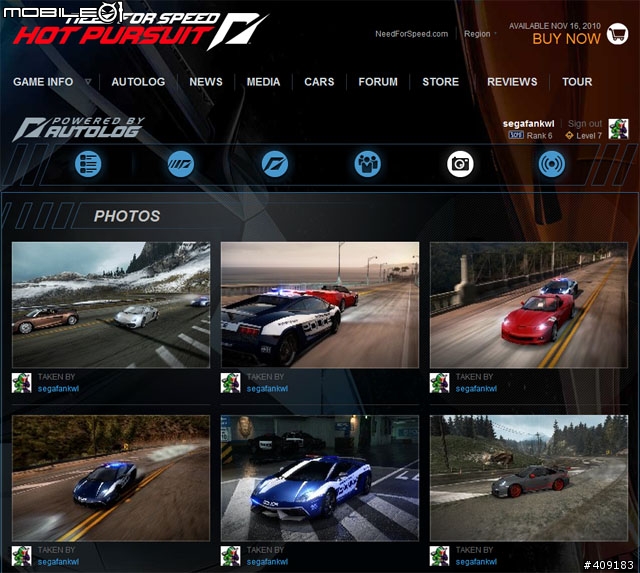Image resolution: width=640 pixels, height=573 pixels.
Task: Click the Buy Now button
Action: [x=567, y=39]
